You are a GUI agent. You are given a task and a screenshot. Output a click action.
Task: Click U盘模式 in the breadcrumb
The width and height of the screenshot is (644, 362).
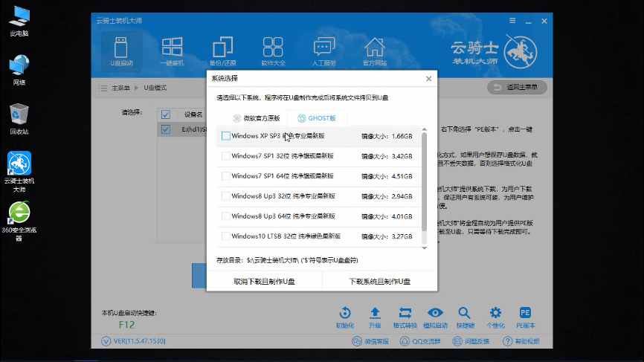[155, 88]
